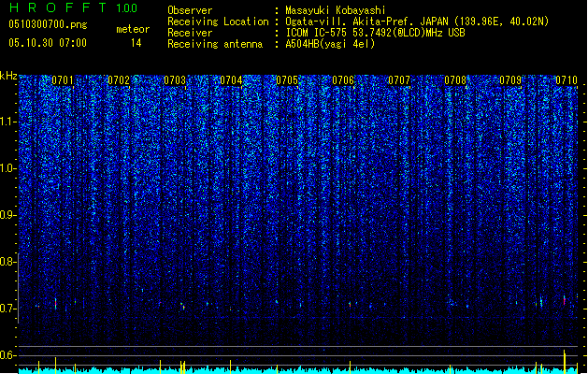This screenshot has width=588, height=374.
Task: Click the 0704 time marker
Action: pyautogui.click(x=231, y=80)
